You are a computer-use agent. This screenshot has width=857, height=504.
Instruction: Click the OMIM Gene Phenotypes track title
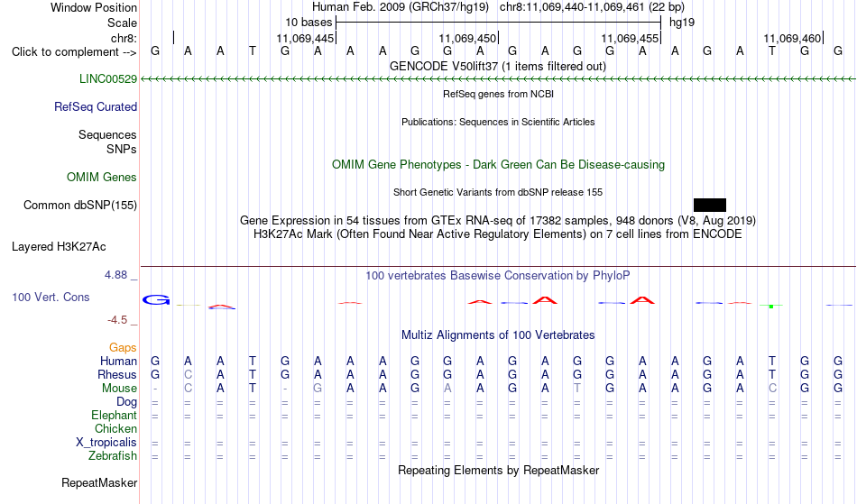tap(498, 164)
